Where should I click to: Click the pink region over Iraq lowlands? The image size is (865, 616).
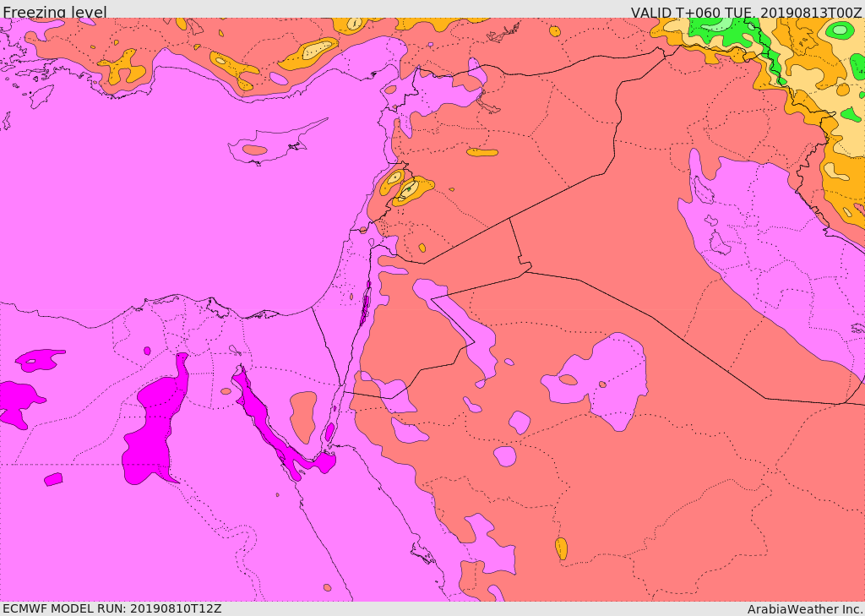[772, 248]
